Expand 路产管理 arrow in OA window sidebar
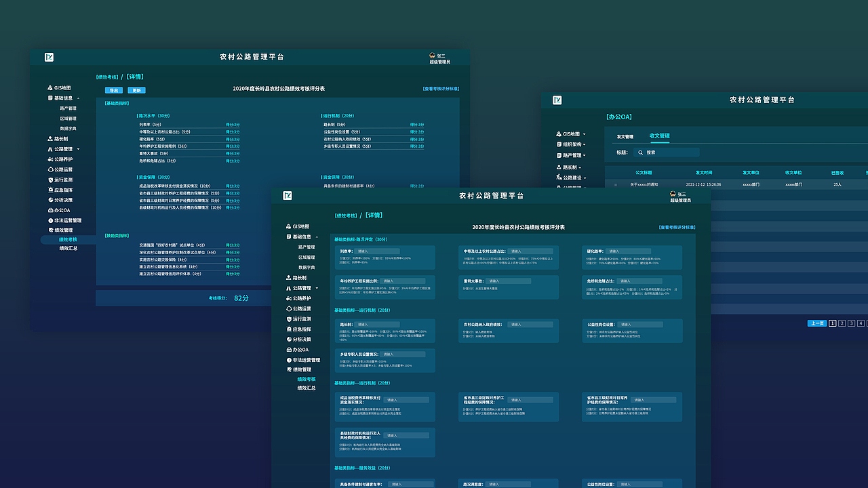The height and width of the screenshot is (488, 868). (584, 155)
